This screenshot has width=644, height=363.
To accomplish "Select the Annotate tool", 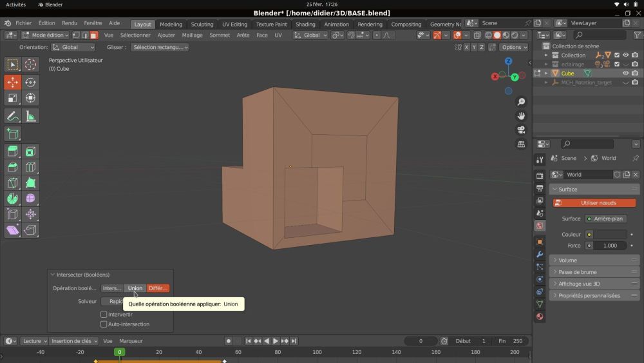I will (x=13, y=116).
